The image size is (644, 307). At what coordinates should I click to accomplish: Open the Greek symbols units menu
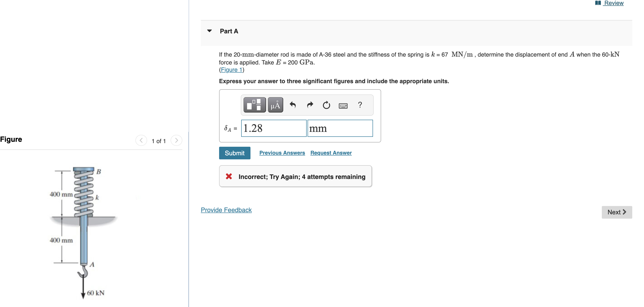tap(275, 105)
